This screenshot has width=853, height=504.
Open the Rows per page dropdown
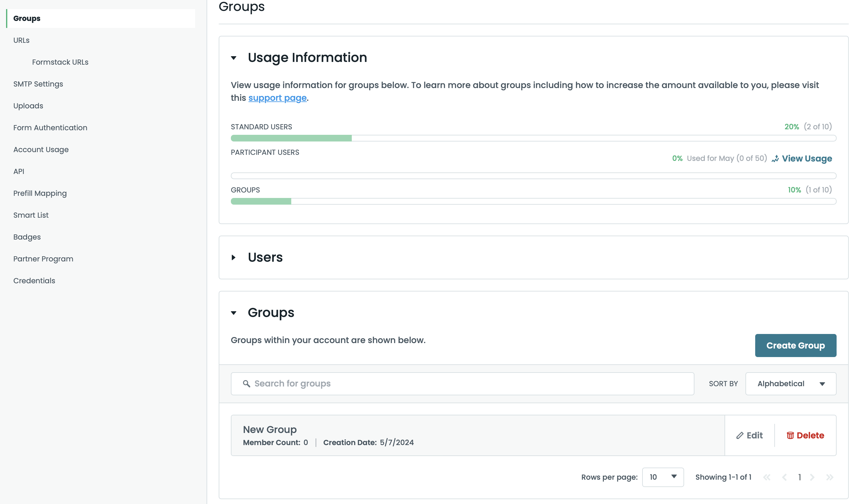tap(663, 477)
